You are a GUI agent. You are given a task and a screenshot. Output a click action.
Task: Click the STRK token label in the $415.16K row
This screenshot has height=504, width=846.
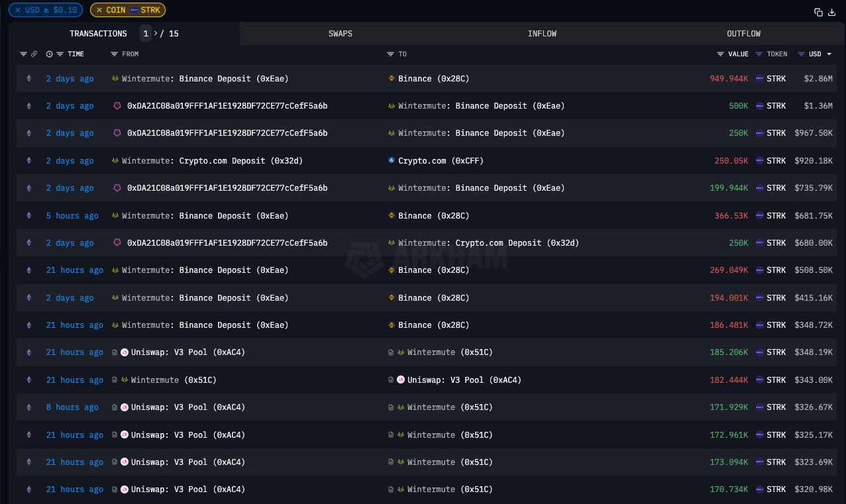click(x=776, y=298)
